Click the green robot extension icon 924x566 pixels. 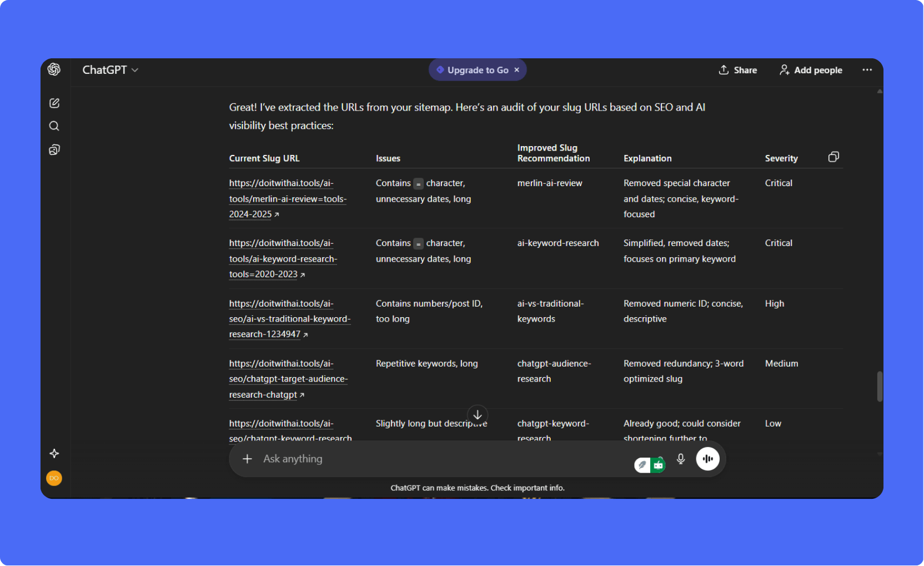[x=659, y=465]
